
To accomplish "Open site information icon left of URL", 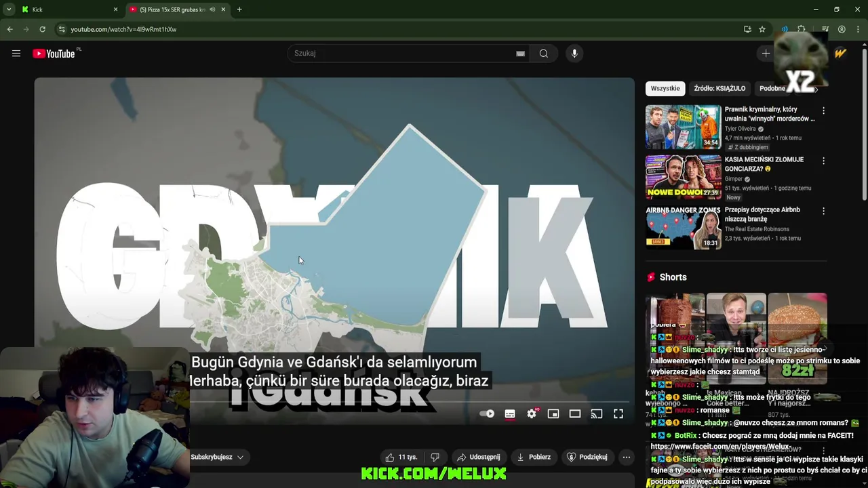I will click(62, 29).
